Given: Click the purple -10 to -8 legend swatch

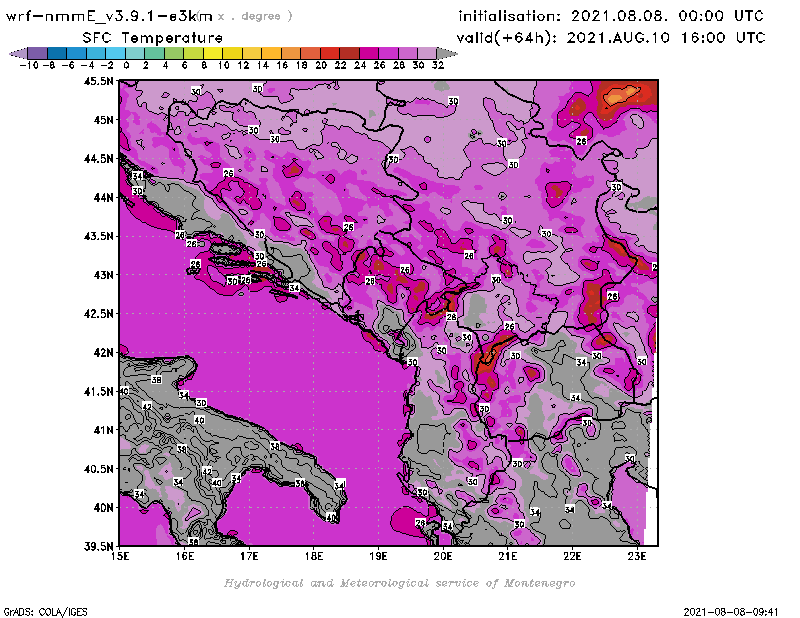Looking at the screenshot, I should click(x=37, y=53).
